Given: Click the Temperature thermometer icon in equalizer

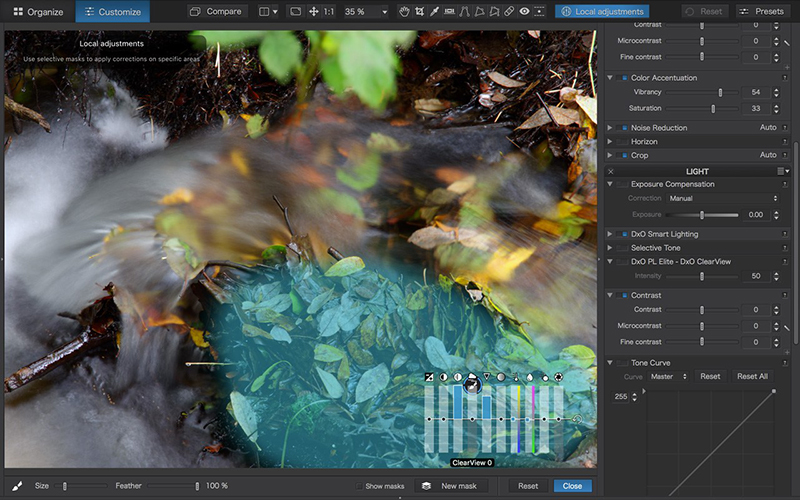Looking at the screenshot, I should click(x=515, y=377).
